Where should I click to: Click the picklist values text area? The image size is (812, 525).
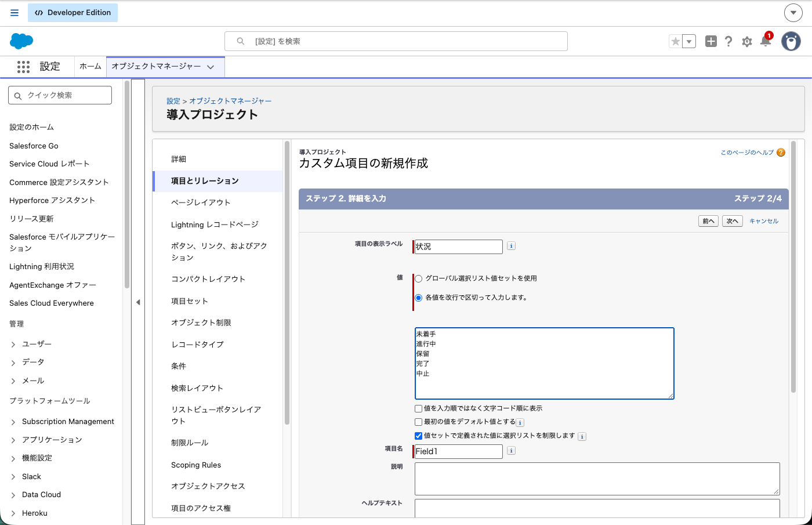(544, 363)
